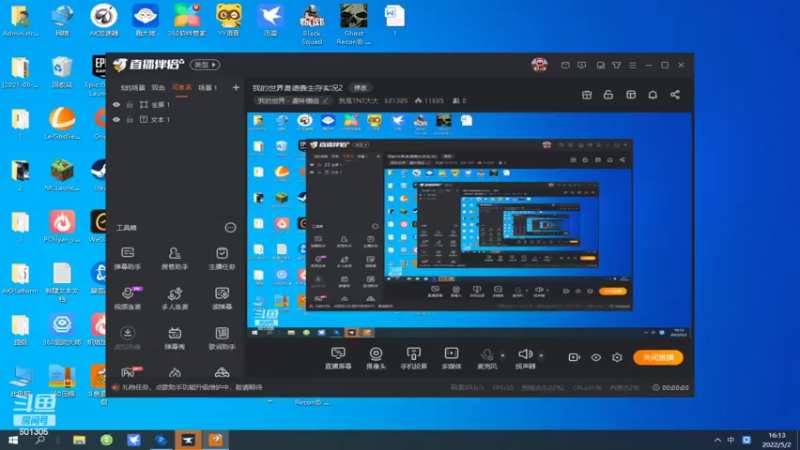
Task: Add a 摄像头 camera source
Action: 376,358
